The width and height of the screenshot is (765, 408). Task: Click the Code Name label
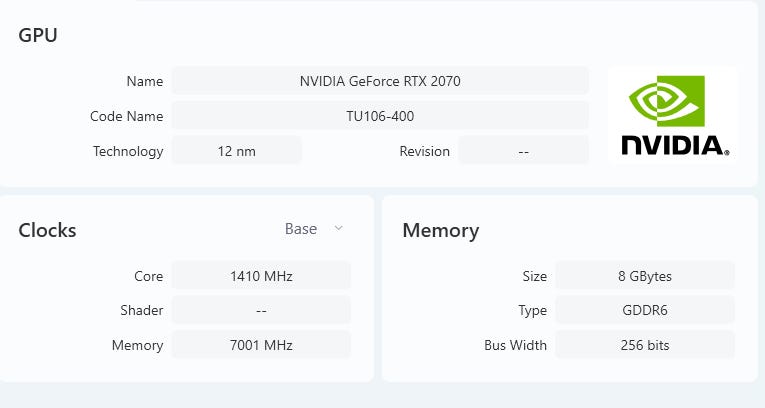point(126,116)
